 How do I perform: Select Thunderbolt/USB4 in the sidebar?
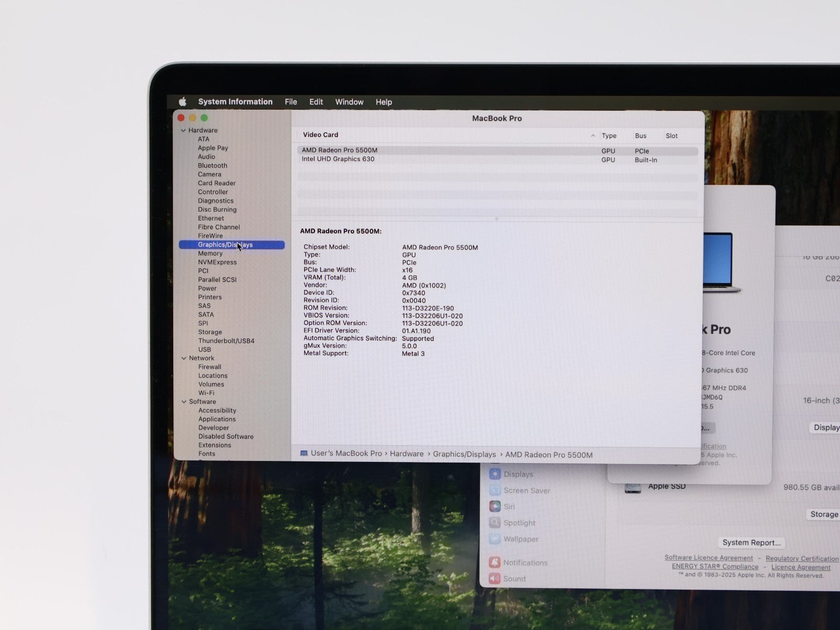(226, 341)
